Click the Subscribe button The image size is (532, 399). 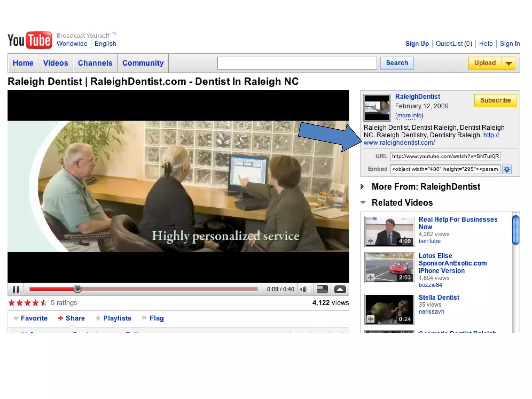(x=495, y=101)
